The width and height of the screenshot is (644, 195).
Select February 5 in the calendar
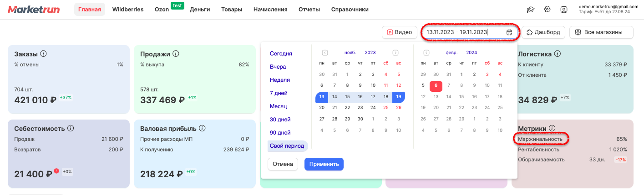click(423, 85)
